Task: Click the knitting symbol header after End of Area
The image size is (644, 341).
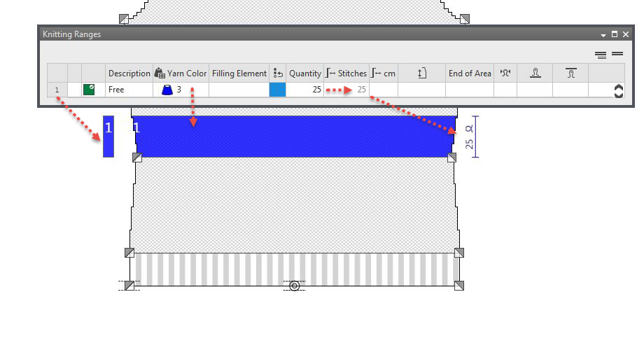Action: click(x=505, y=73)
